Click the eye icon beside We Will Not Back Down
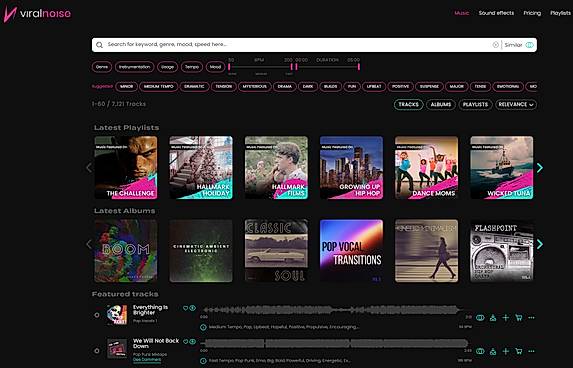The height and width of the screenshot is (368, 573). [193, 342]
